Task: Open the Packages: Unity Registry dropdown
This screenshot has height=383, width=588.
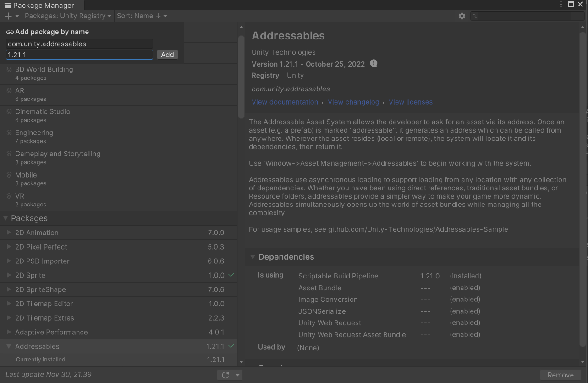Action: click(x=68, y=16)
